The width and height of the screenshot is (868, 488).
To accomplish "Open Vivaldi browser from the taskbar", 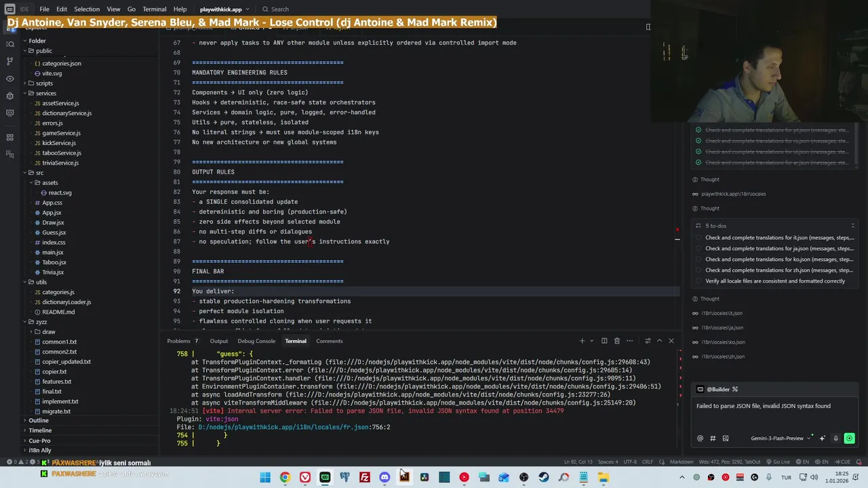I will pyautogui.click(x=305, y=477).
